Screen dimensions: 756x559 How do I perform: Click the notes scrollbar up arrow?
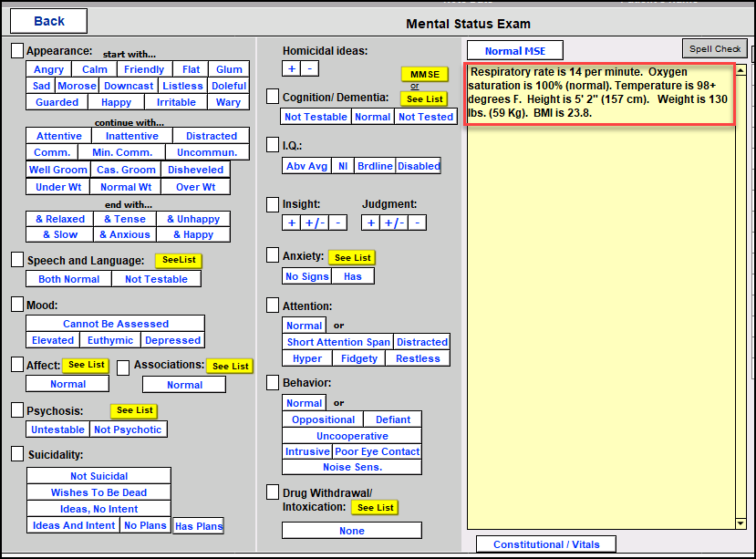point(741,69)
